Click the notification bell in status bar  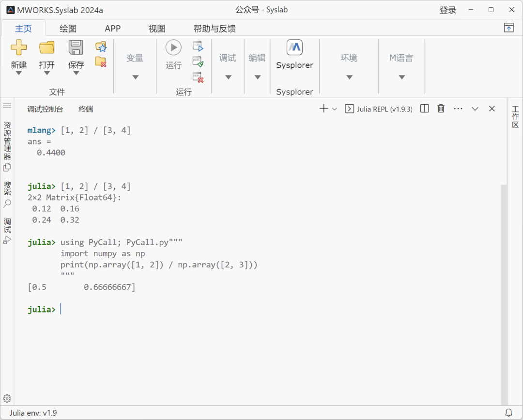coord(508,413)
